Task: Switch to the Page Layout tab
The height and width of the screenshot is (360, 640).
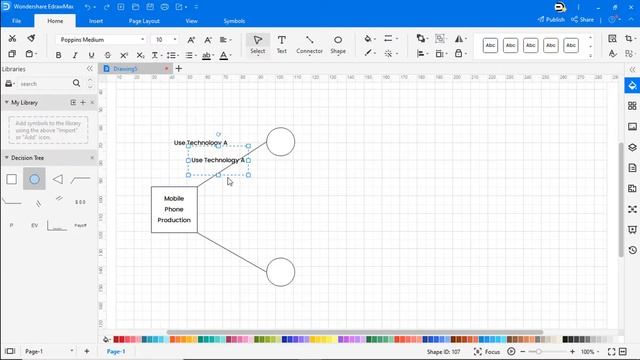Action: (144, 21)
